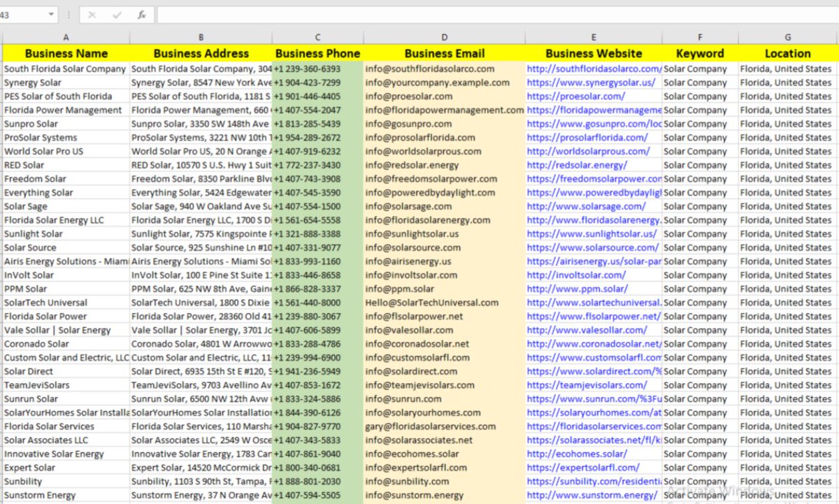Open the http://www.valesollar.com/ link
Viewport: 839px width, 504px height.
[587, 330]
